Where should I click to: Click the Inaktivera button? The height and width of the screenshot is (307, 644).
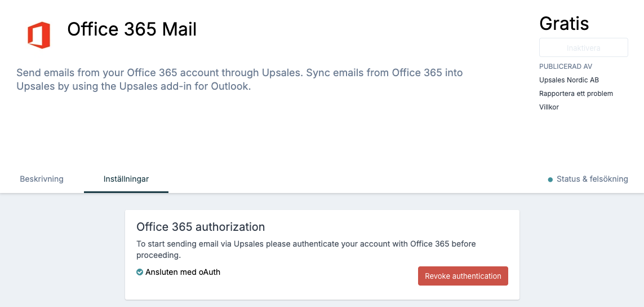pos(583,48)
